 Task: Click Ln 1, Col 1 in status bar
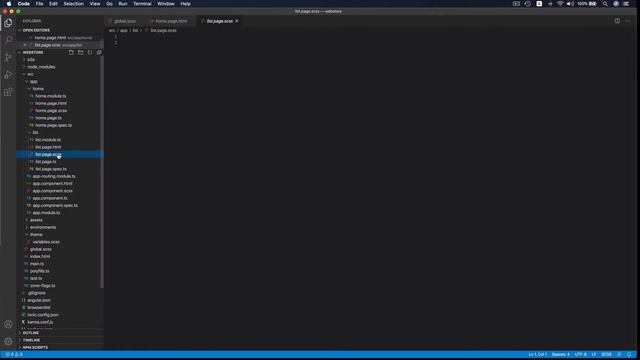[x=537, y=354]
